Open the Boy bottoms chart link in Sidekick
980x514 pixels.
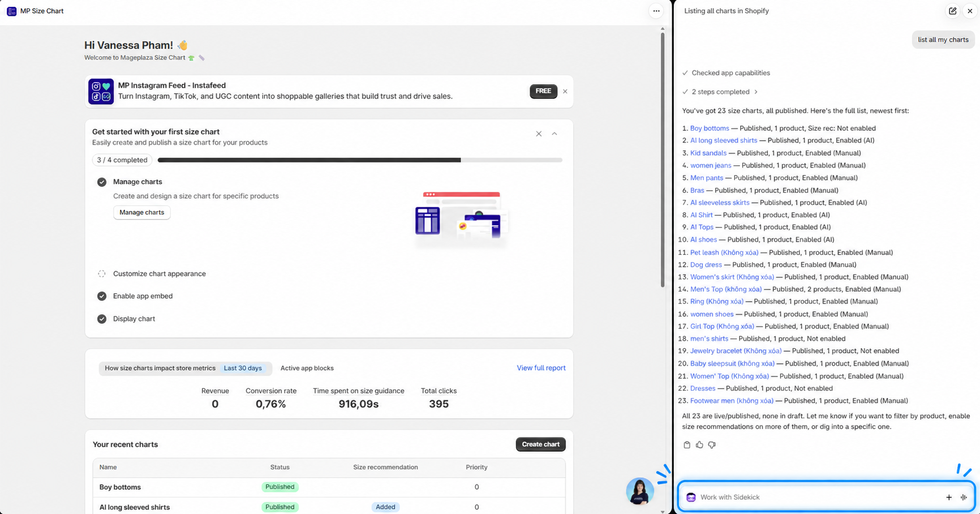pos(710,128)
